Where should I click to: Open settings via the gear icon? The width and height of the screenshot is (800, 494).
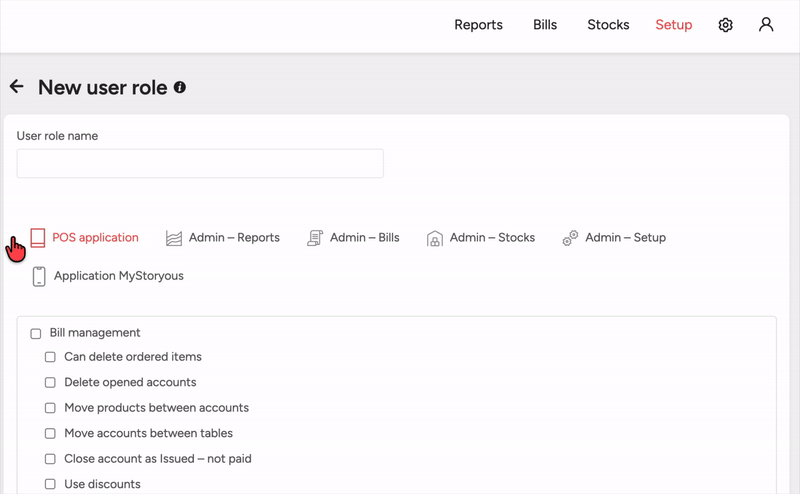(726, 25)
